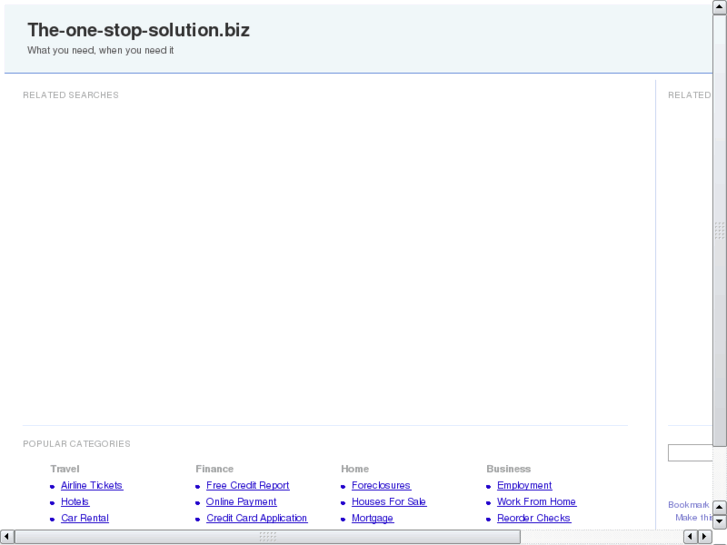Open the Foreclosures link
This screenshot has width=727, height=545.
point(381,485)
